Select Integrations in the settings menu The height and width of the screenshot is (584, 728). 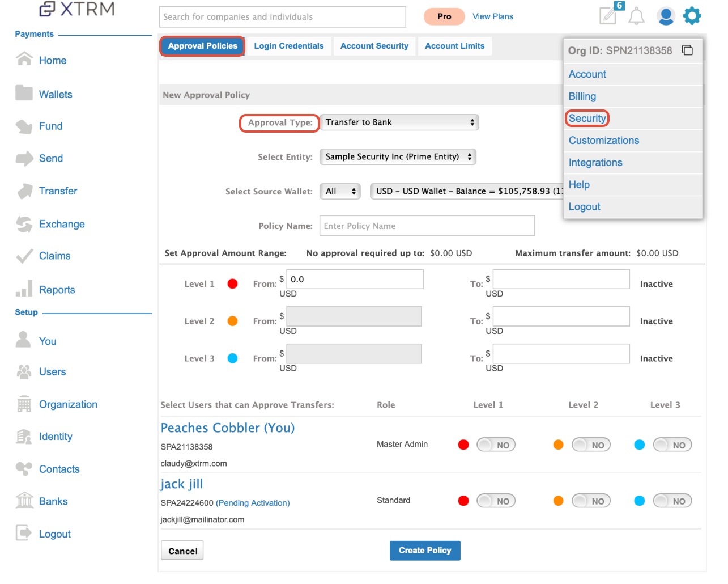coord(595,163)
